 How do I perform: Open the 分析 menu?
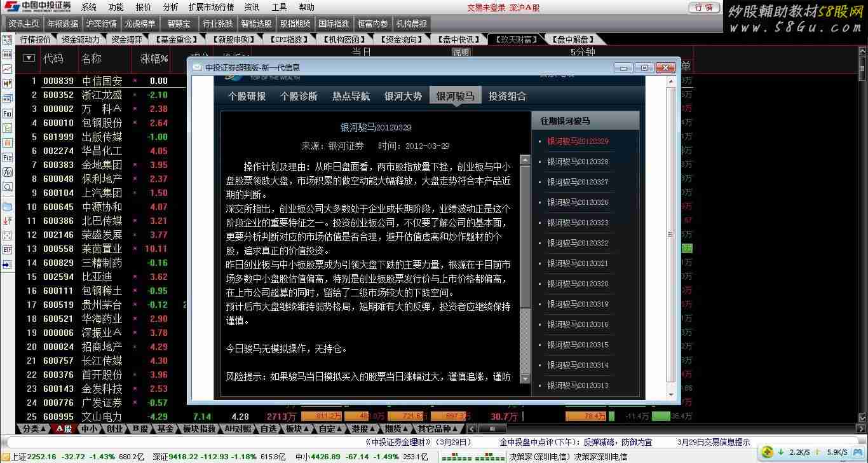point(170,8)
